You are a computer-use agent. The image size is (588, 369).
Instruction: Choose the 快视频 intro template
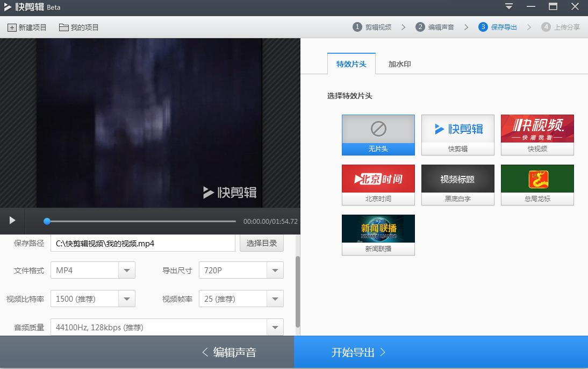click(x=537, y=134)
